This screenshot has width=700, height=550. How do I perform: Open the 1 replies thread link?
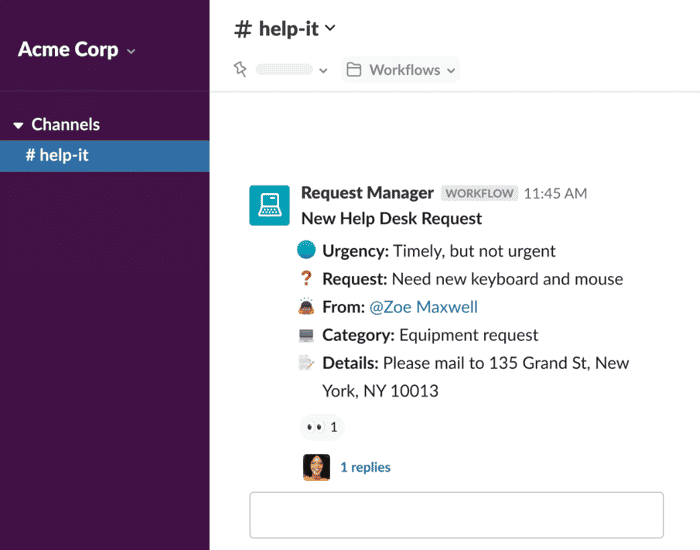coord(365,467)
